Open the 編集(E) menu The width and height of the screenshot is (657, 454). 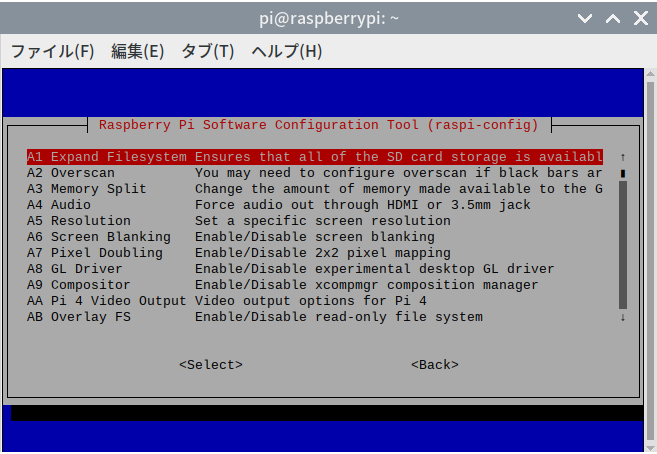pyautogui.click(x=137, y=51)
